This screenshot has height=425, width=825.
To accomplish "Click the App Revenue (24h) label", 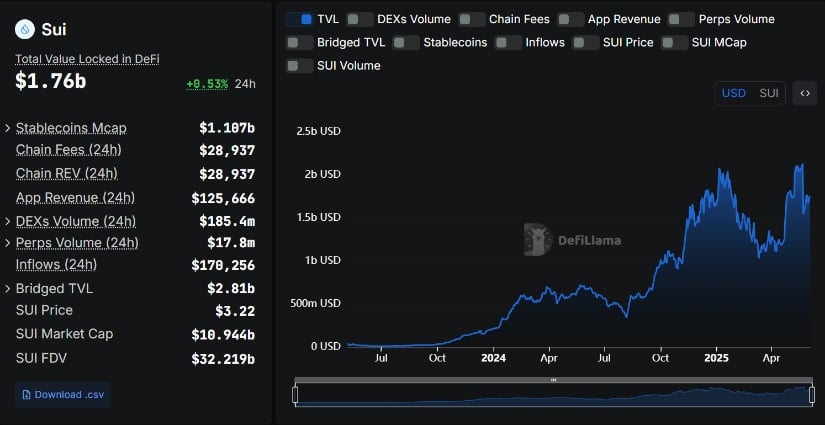I will coord(75,198).
